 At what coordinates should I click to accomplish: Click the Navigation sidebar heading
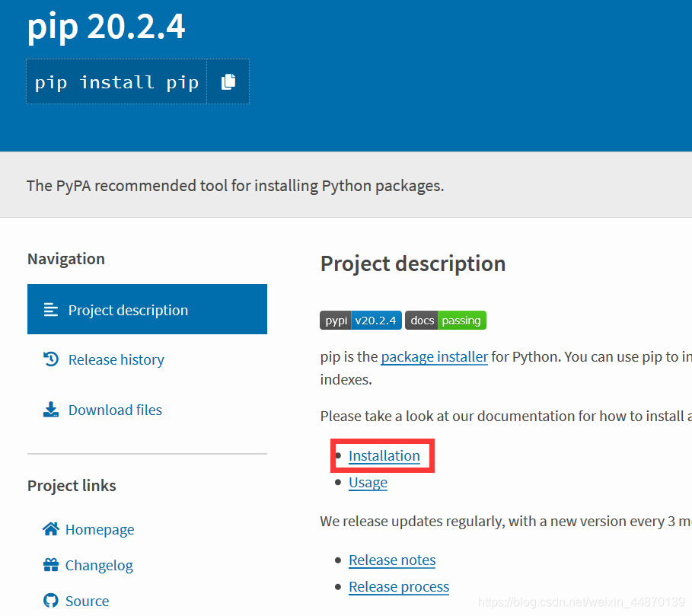[66, 259]
